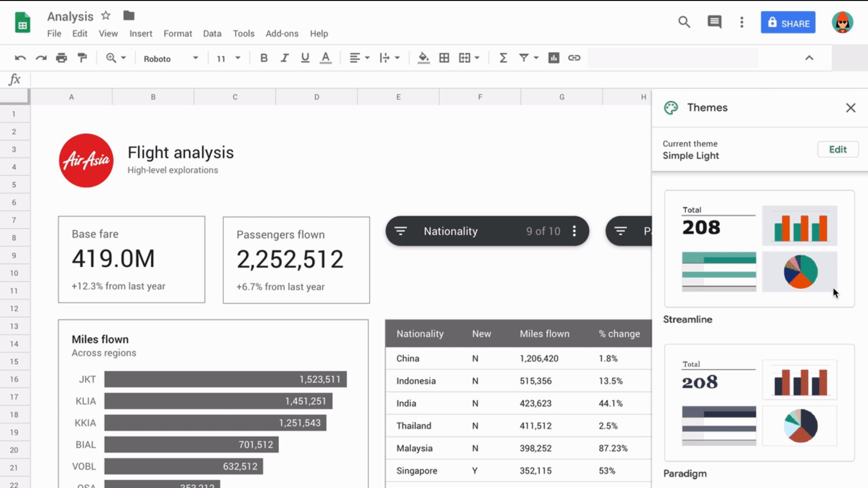868x488 pixels.
Task: Open the Nationality filter options menu
Action: click(x=574, y=231)
